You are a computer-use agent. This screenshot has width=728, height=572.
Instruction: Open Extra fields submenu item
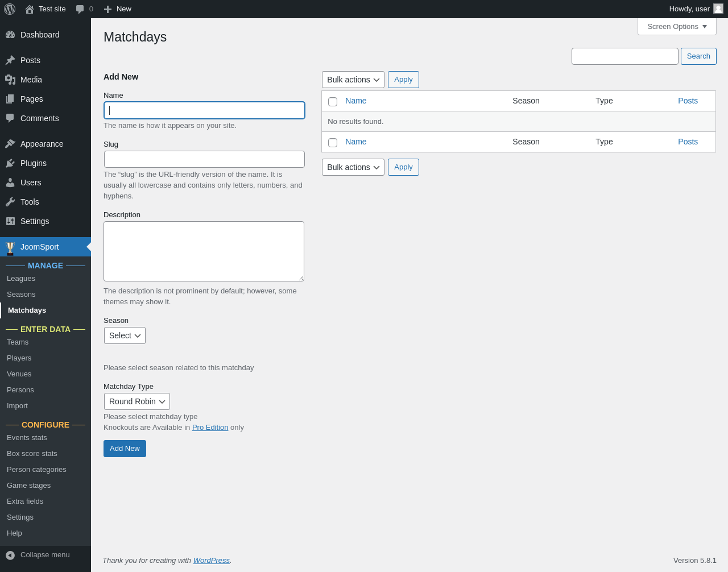(x=25, y=501)
